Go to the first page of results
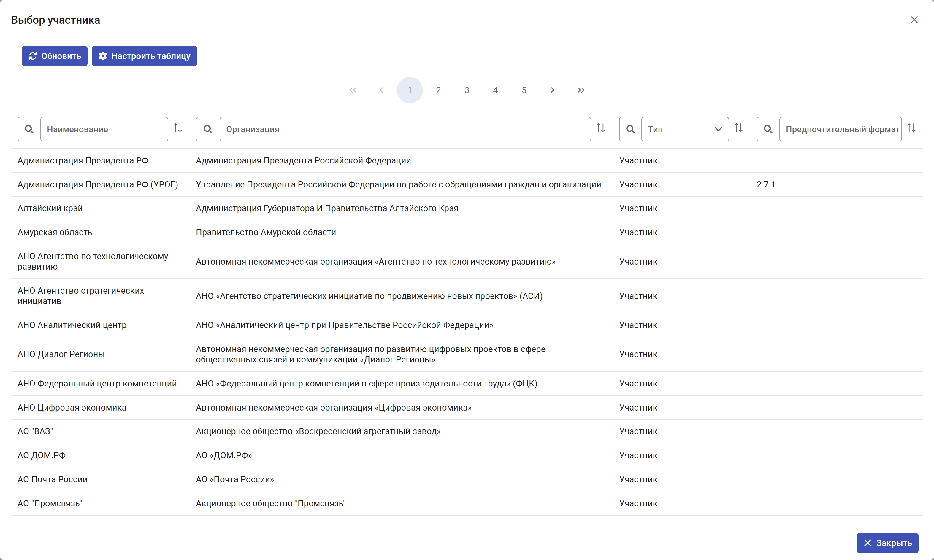The image size is (934, 560). [353, 90]
